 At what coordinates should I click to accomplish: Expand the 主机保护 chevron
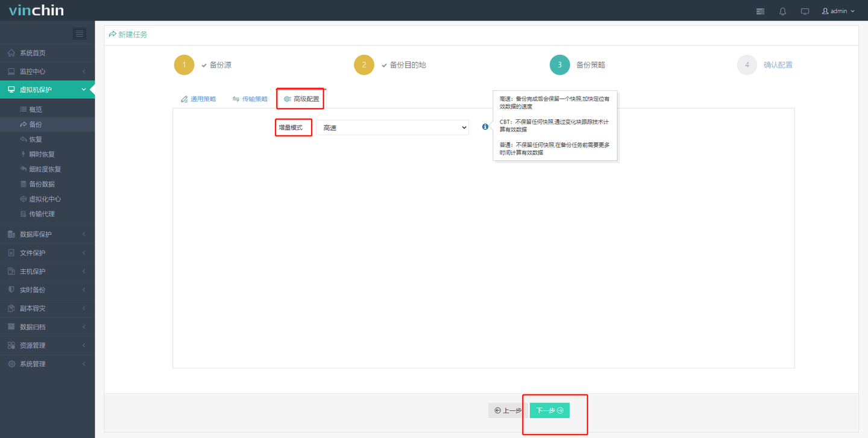84,272
